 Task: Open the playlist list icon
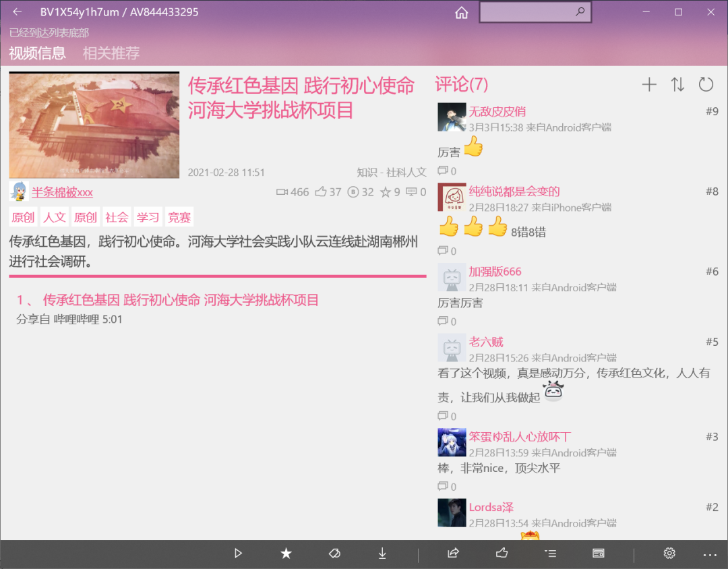point(550,553)
